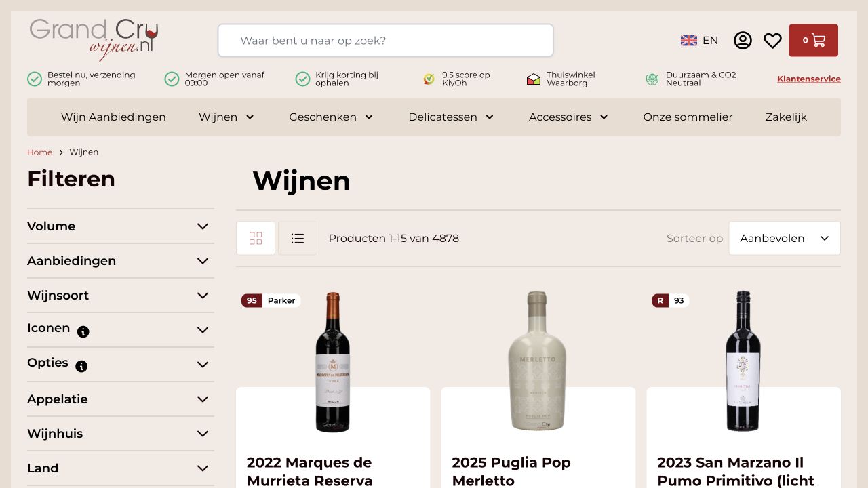This screenshot has width=868, height=488.
Task: Open Onze sommelier menu item
Action: pyautogui.click(x=688, y=117)
